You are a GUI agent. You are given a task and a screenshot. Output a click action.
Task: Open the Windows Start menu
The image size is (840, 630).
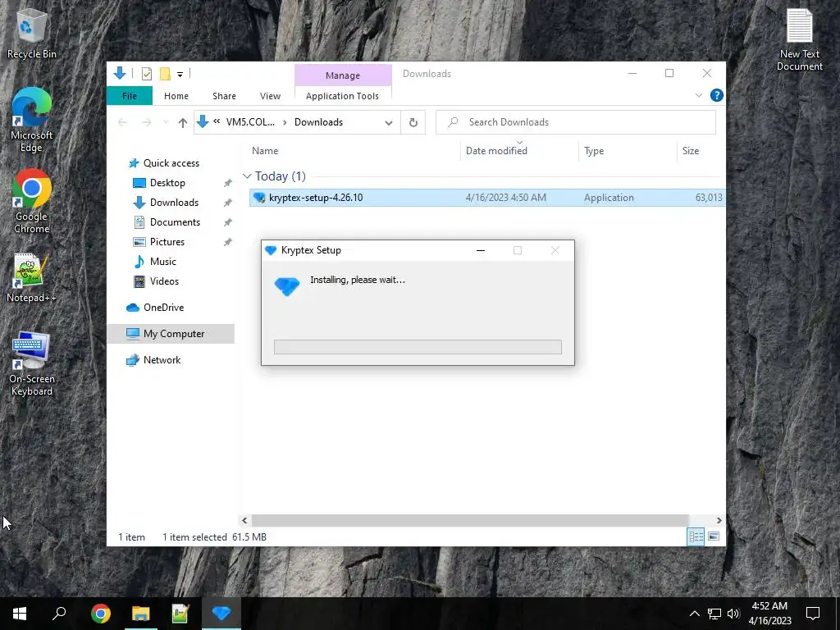click(x=20, y=614)
